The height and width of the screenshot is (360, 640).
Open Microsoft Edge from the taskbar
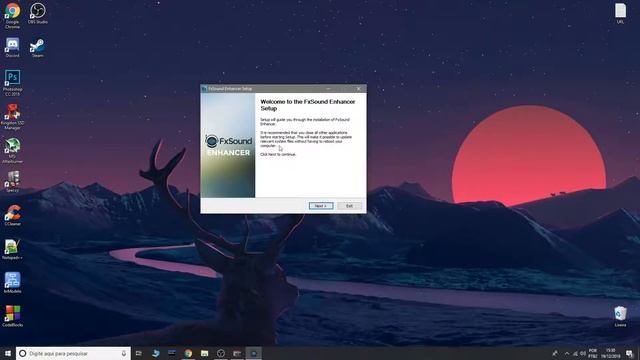[156, 353]
